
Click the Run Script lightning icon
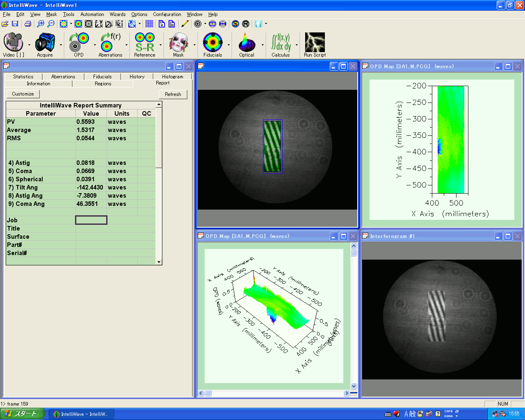(315, 44)
